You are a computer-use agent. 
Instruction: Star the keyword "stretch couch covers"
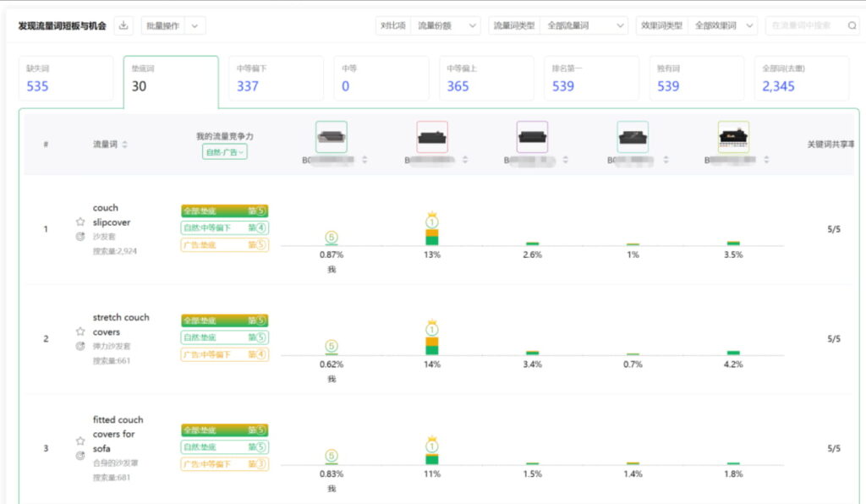[x=80, y=332]
